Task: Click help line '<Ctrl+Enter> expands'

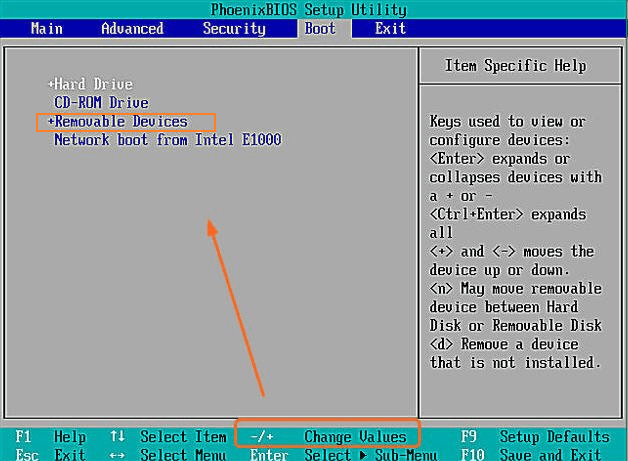Action: tap(507, 214)
